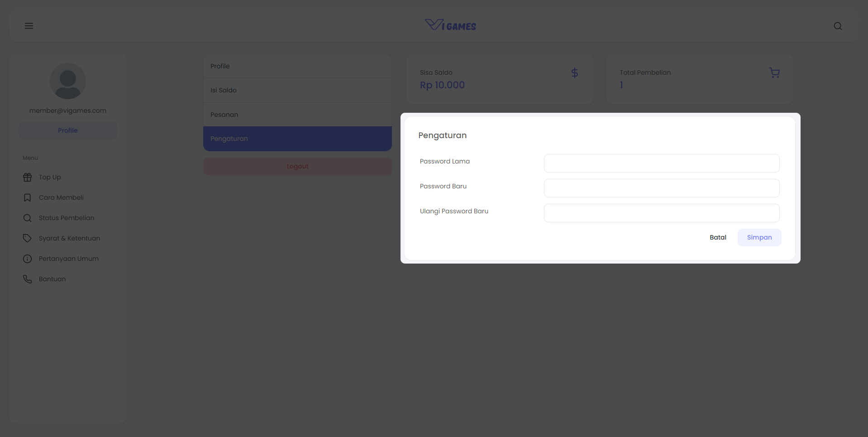868x437 pixels.
Task: Click the phone icon beside Bantuan
Action: (28, 279)
